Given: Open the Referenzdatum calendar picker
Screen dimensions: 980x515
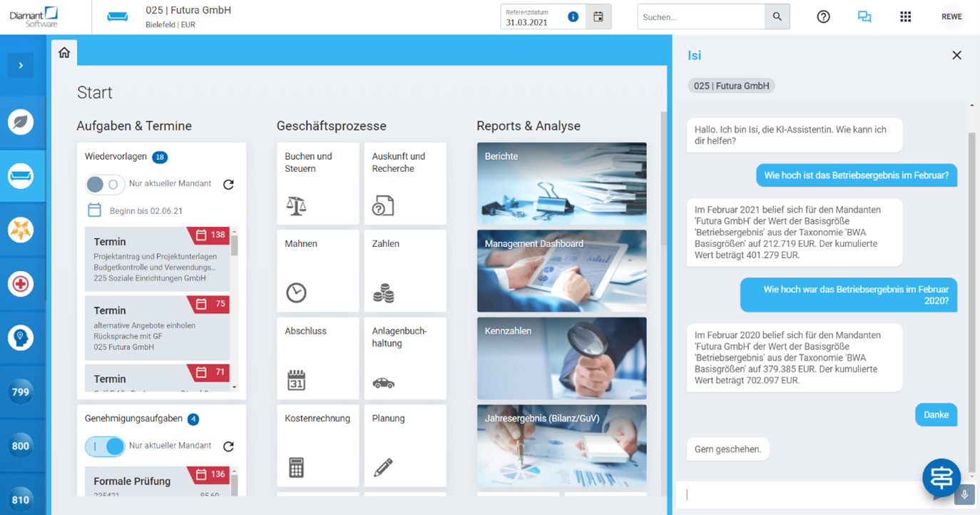Looking at the screenshot, I should click(598, 16).
